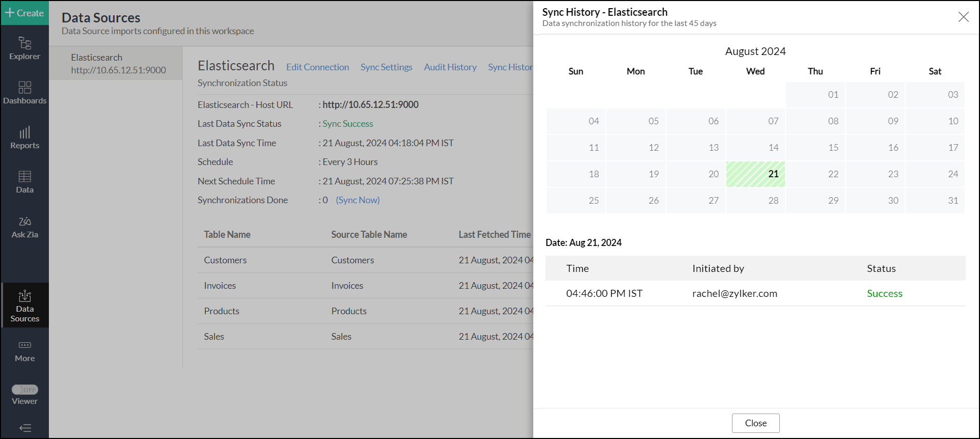The height and width of the screenshot is (439, 980).
Task: Click the Customers table name row
Action: (225, 260)
